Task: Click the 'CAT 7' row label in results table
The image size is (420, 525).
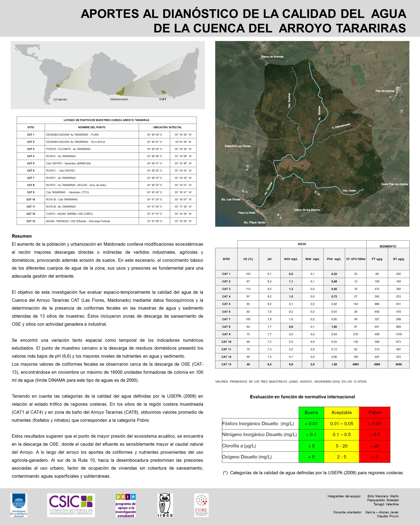Action: (x=226, y=319)
